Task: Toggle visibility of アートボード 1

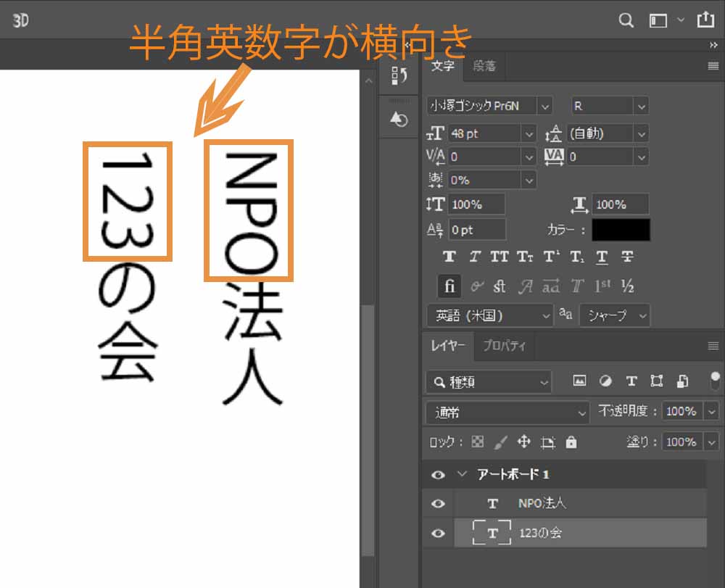Action: (438, 474)
